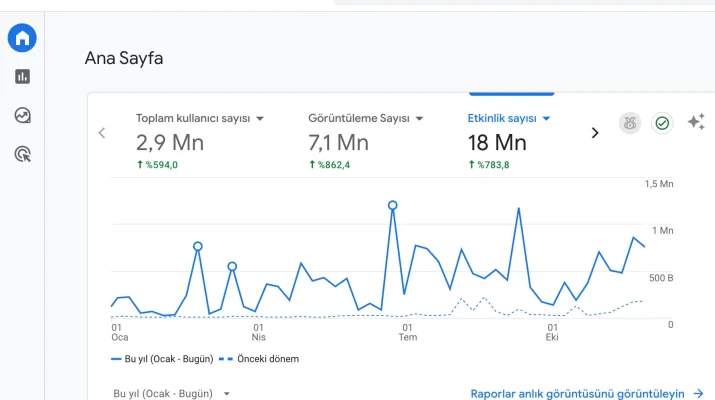Click the highest circled peak on chart
715x400 pixels.
[393, 205]
